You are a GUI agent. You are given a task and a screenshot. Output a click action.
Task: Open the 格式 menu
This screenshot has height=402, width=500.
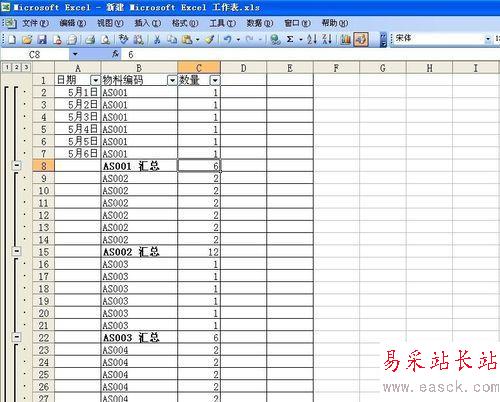[x=185, y=23]
